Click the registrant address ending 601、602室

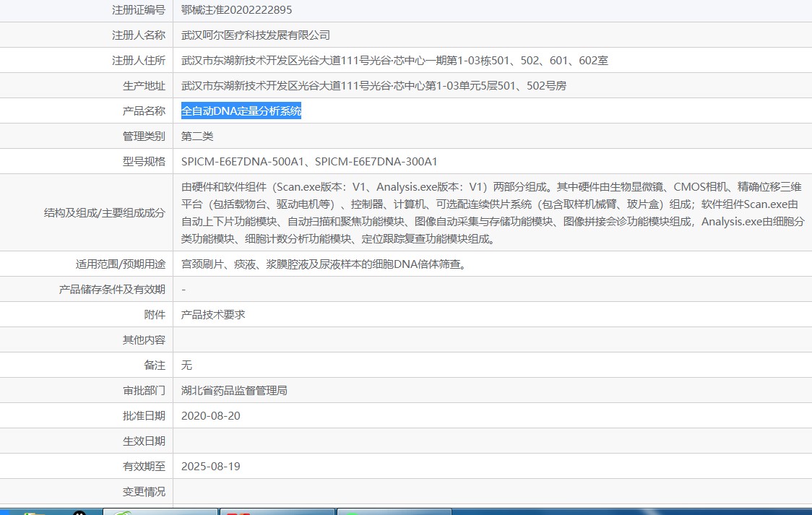pos(394,61)
